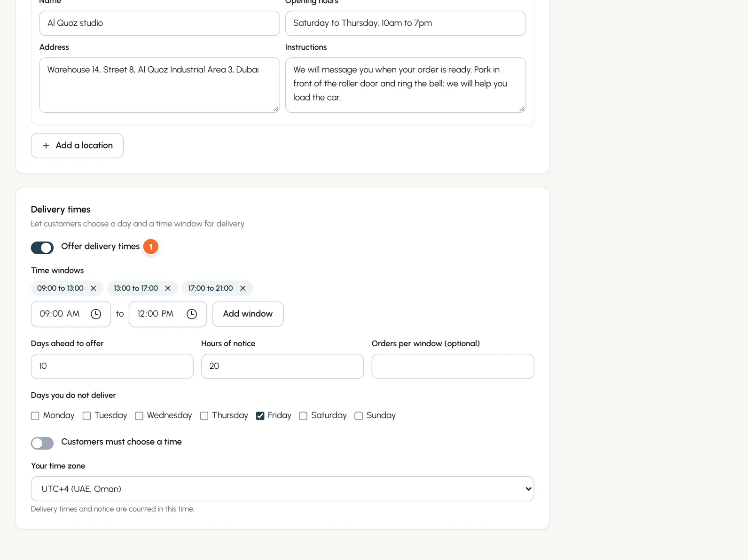Click the Orders per window field
Image resolution: width=752 pixels, height=560 pixels.
[x=453, y=366]
